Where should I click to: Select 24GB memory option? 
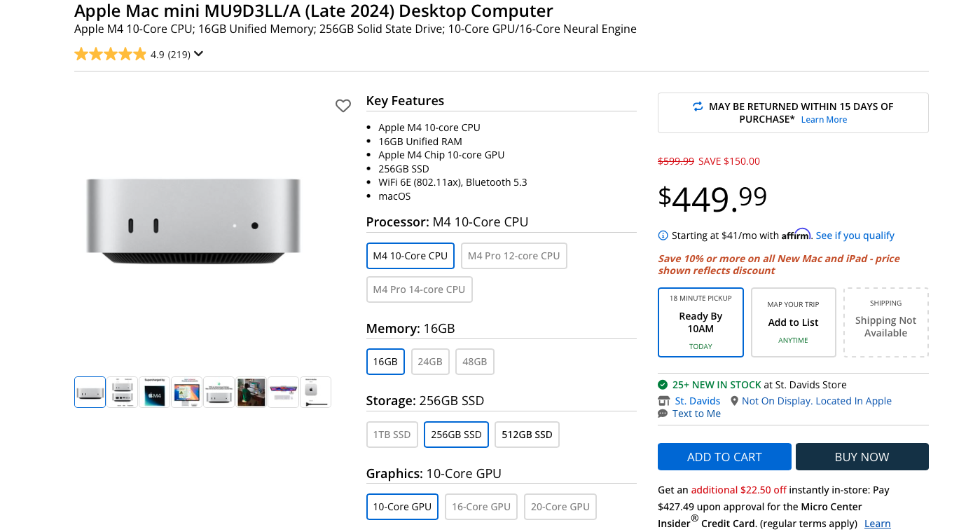click(x=430, y=362)
